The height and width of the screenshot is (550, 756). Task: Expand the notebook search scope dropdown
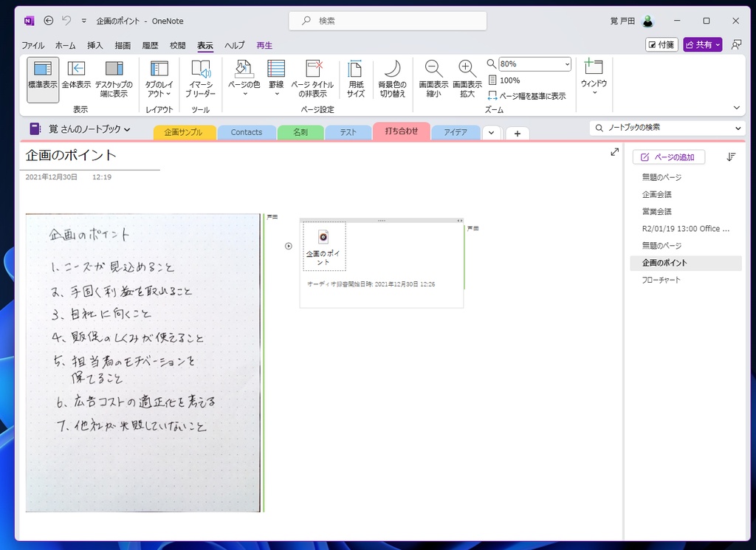point(738,128)
